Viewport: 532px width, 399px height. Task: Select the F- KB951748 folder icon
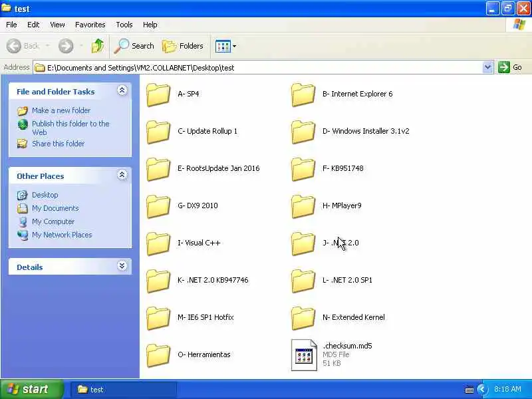click(x=303, y=170)
